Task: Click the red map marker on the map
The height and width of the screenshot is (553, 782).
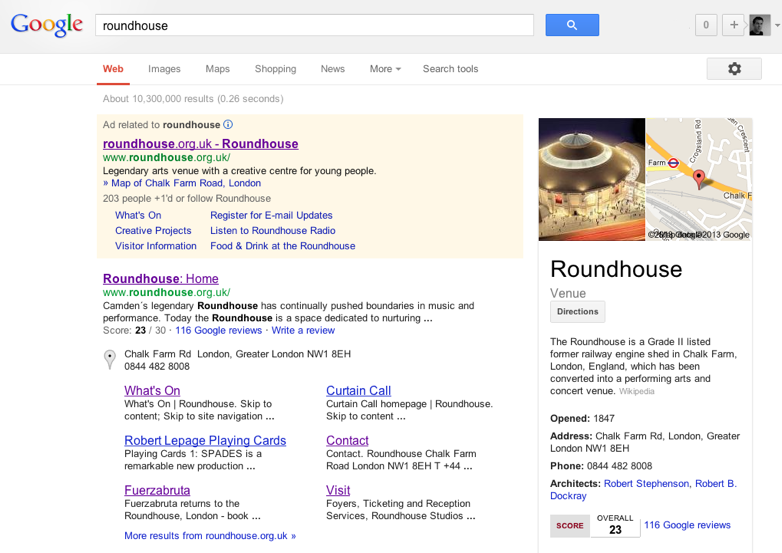Action: [699, 179]
